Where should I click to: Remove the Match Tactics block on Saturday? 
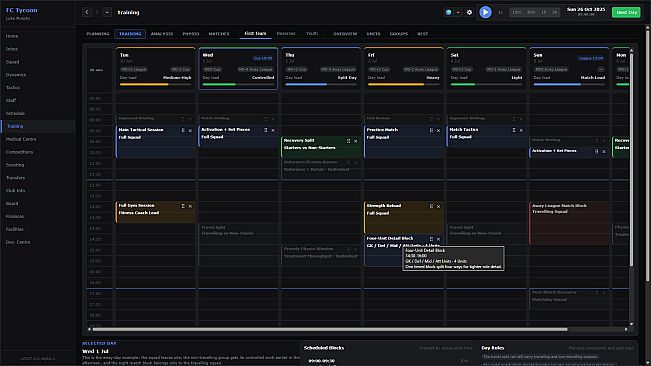pos(521,130)
